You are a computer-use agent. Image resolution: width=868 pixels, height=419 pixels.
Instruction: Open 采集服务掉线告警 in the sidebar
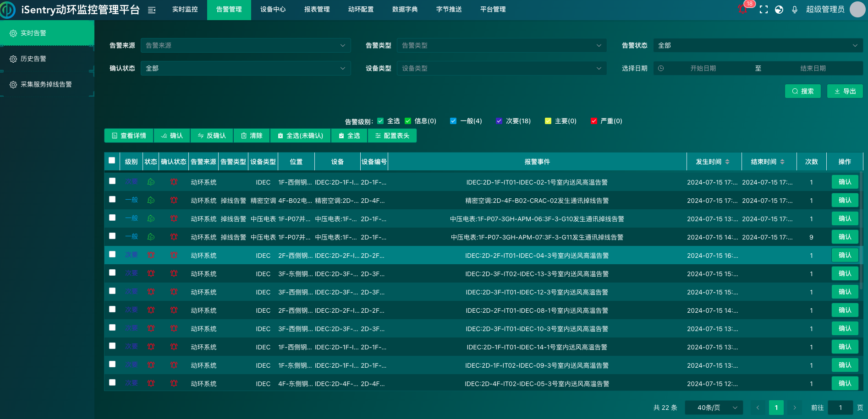(x=47, y=84)
